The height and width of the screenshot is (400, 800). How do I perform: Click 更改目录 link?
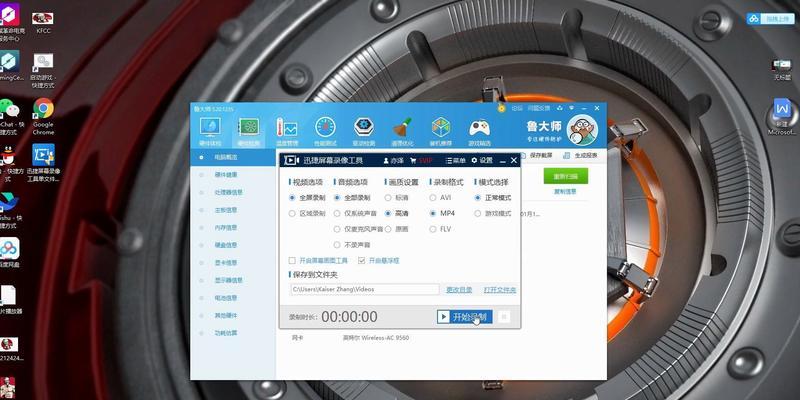(459, 290)
